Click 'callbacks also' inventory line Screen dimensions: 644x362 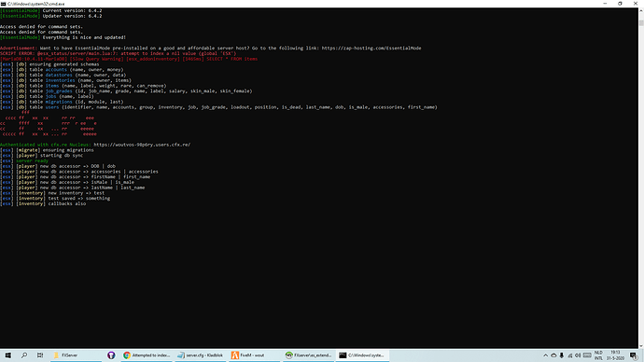(43, 203)
